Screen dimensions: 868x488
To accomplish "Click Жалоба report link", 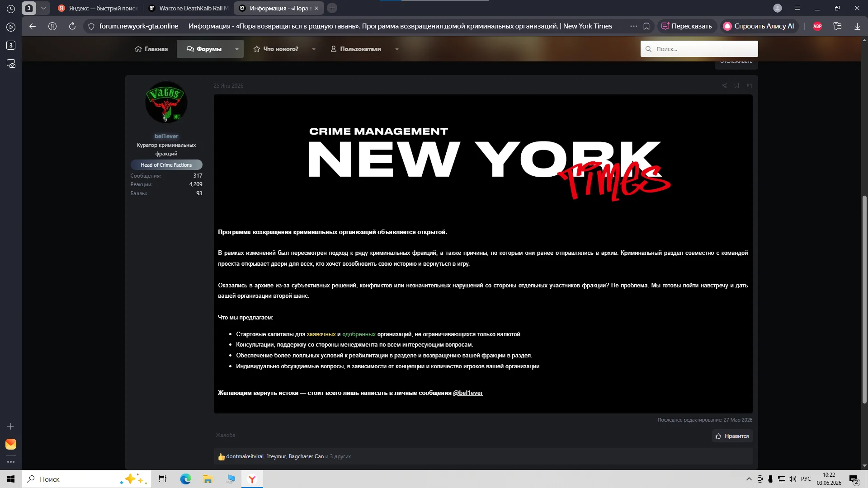I will tap(226, 435).
